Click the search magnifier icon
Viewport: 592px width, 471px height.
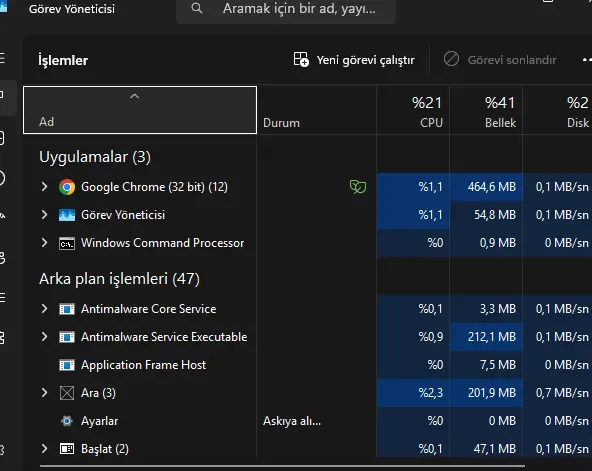click(197, 8)
